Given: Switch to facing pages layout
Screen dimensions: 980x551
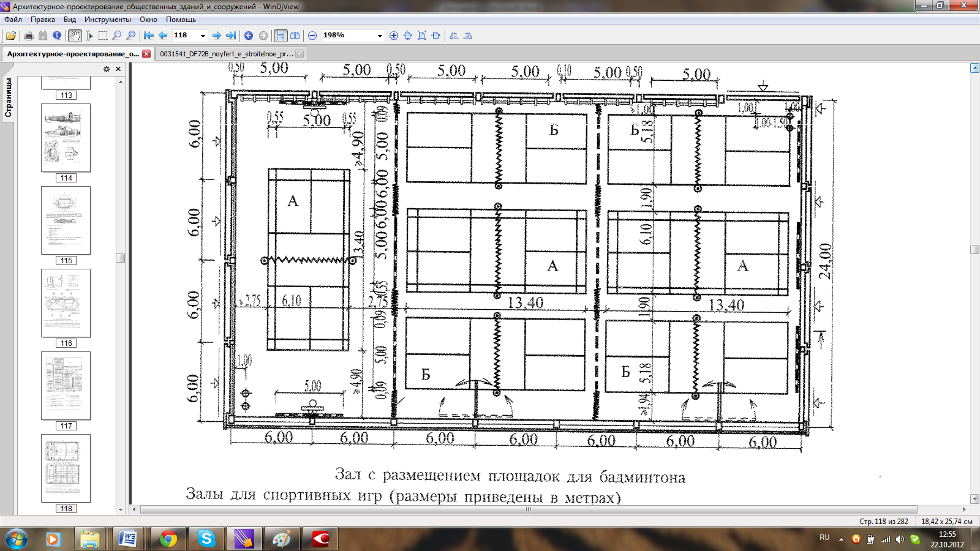Looking at the screenshot, I should click(295, 36).
